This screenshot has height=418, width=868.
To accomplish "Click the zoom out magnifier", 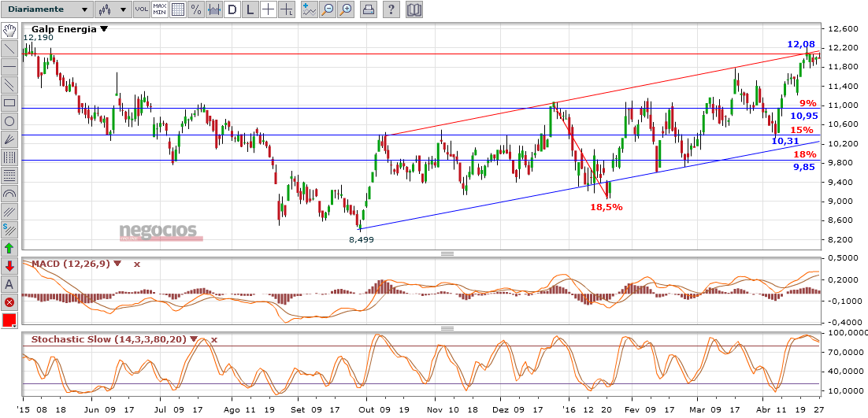I will click(x=328, y=10).
